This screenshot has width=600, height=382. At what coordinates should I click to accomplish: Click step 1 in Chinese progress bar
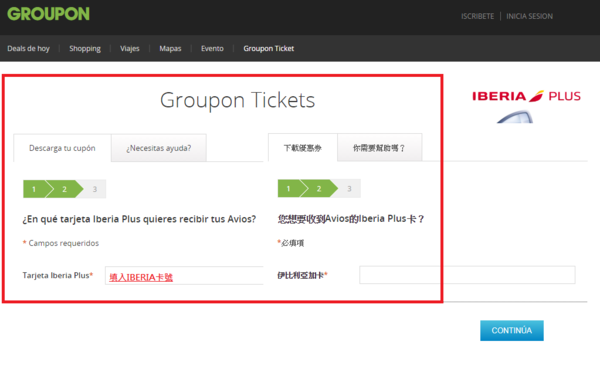click(289, 189)
